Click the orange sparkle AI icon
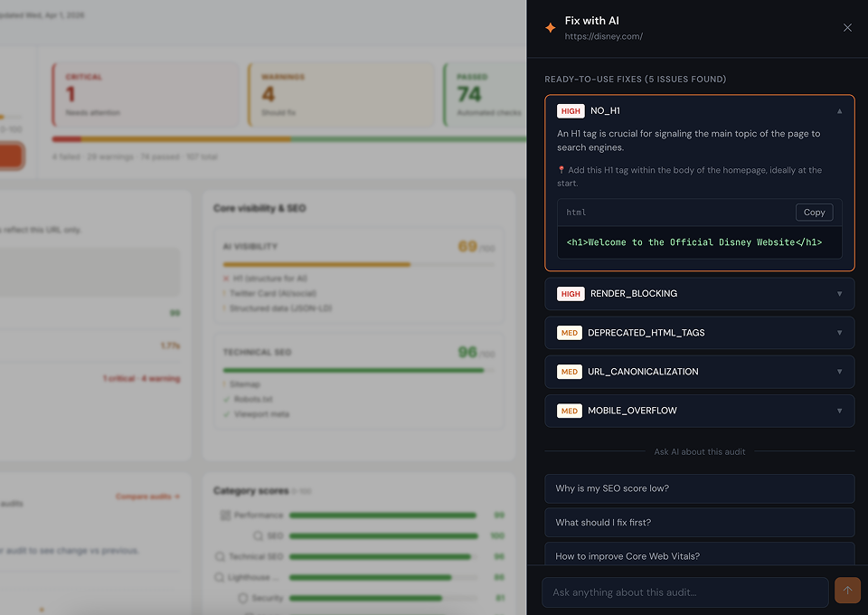The width and height of the screenshot is (868, 615). point(550,28)
